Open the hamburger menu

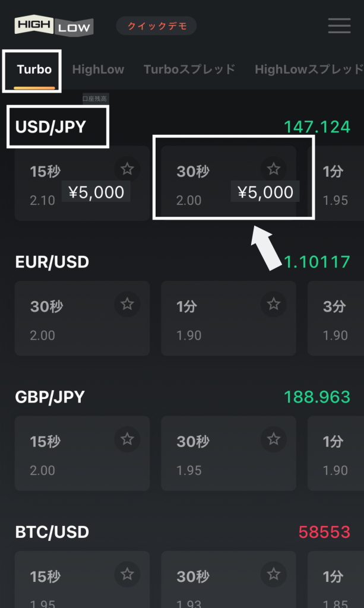pyautogui.click(x=339, y=26)
